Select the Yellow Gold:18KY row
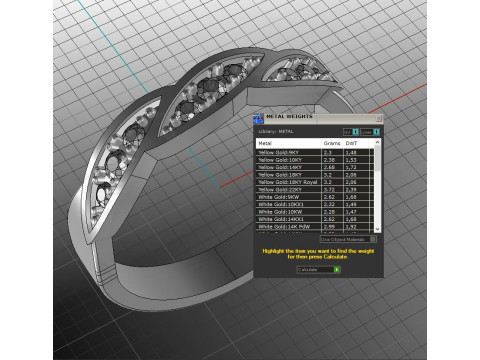480x360 pixels. pos(315,175)
